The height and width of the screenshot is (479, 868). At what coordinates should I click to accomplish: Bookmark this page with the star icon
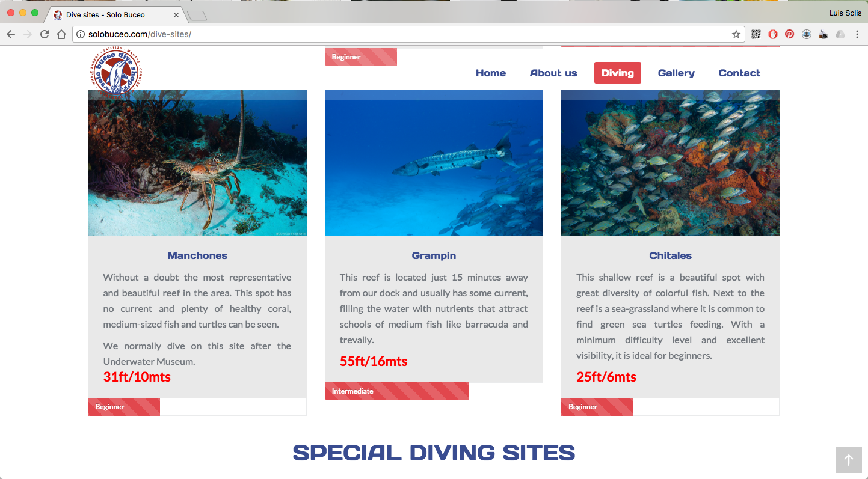coord(736,34)
